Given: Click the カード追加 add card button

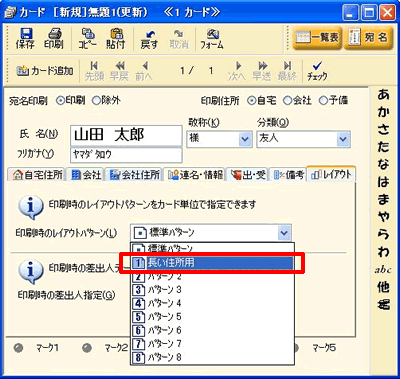Looking at the screenshot, I should click(45, 71).
